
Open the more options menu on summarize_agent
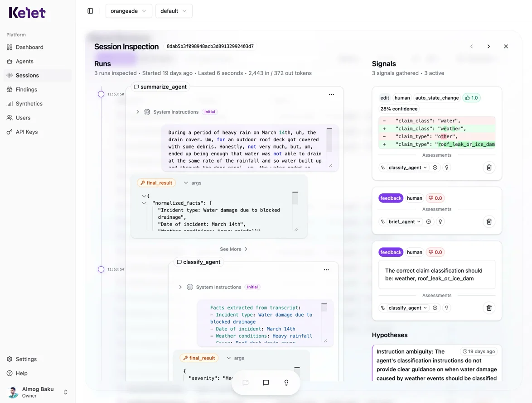331,94
